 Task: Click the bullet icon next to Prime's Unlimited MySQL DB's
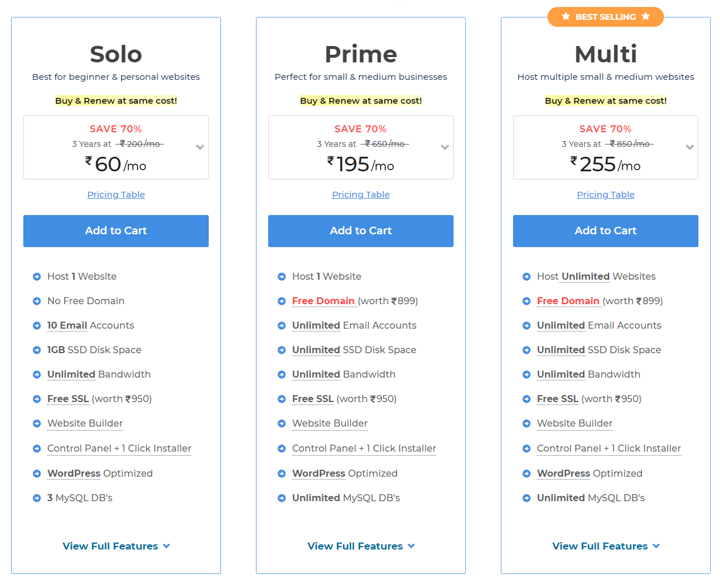(282, 498)
